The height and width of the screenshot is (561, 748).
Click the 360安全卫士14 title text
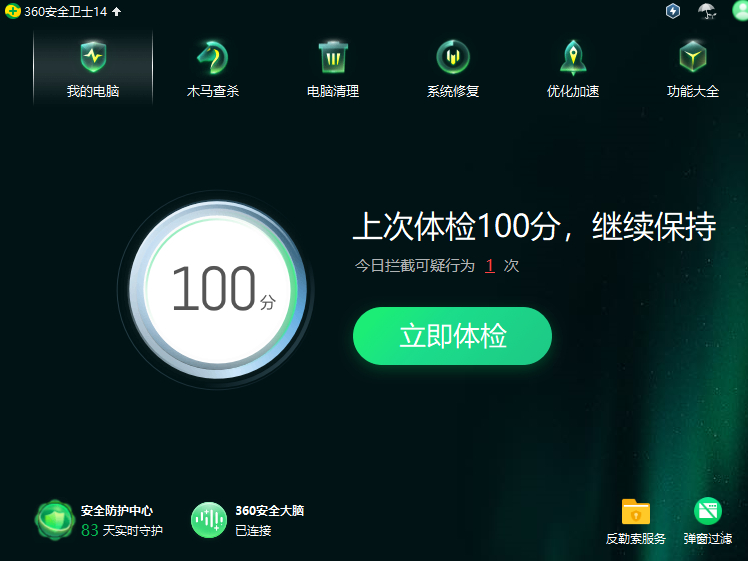pyautogui.click(x=66, y=11)
